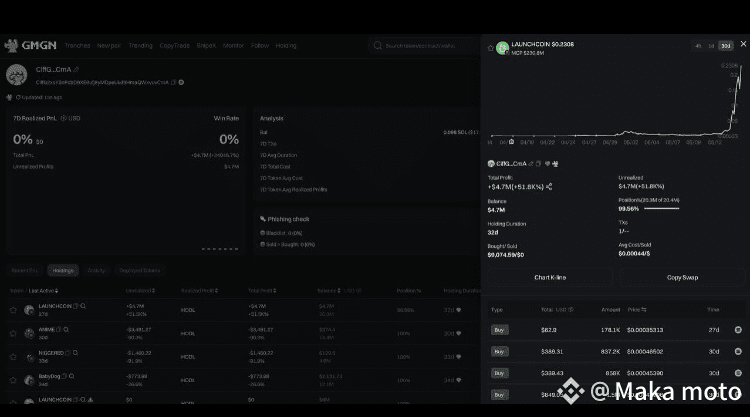Click the marker icon on the chart date axis
This screenshot has height=417, width=750.
pos(511,142)
